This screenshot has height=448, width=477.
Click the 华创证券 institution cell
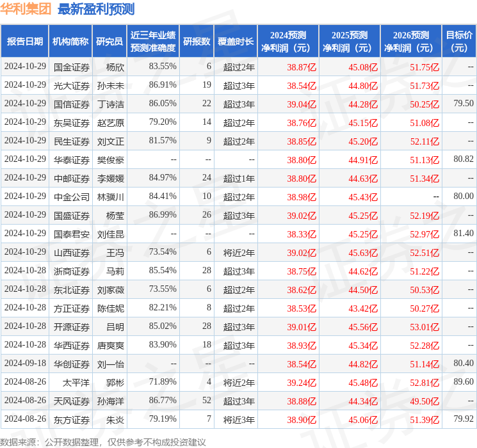click(72, 364)
